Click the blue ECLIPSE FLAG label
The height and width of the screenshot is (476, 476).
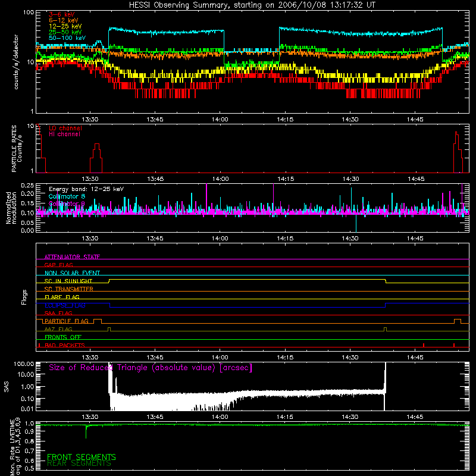tap(65, 305)
